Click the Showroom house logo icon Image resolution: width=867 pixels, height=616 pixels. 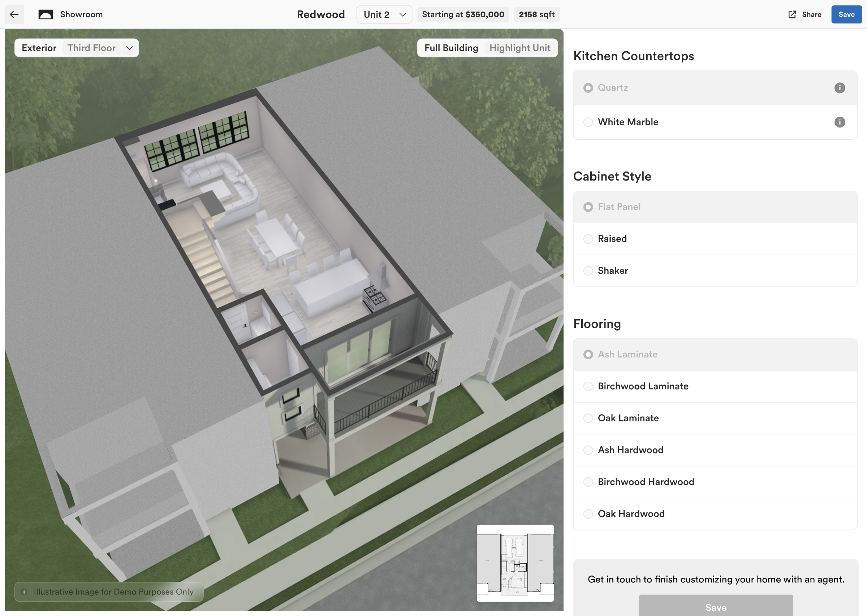click(x=46, y=14)
